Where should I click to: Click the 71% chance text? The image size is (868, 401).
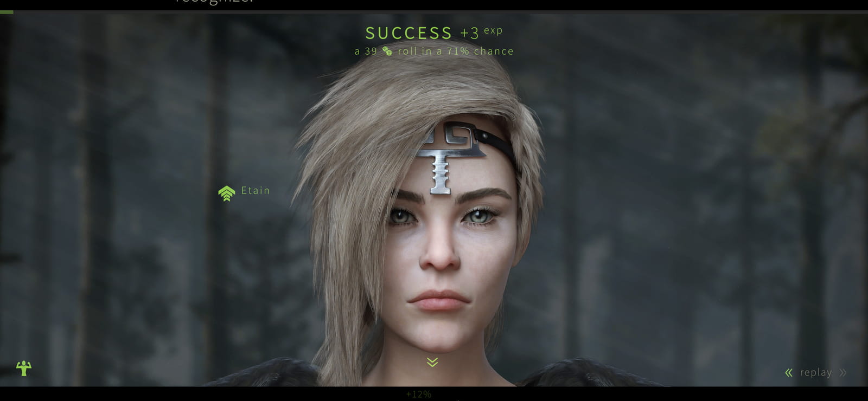(480, 51)
